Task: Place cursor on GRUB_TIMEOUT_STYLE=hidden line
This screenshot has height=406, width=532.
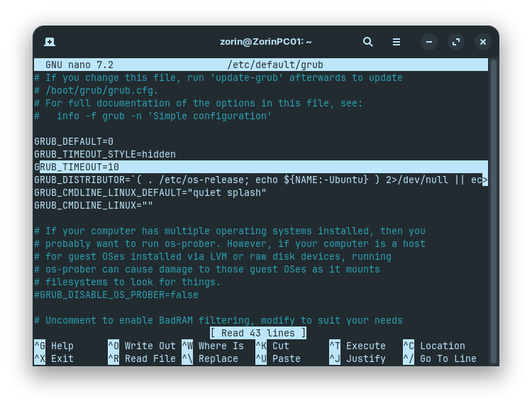Action: (x=105, y=155)
